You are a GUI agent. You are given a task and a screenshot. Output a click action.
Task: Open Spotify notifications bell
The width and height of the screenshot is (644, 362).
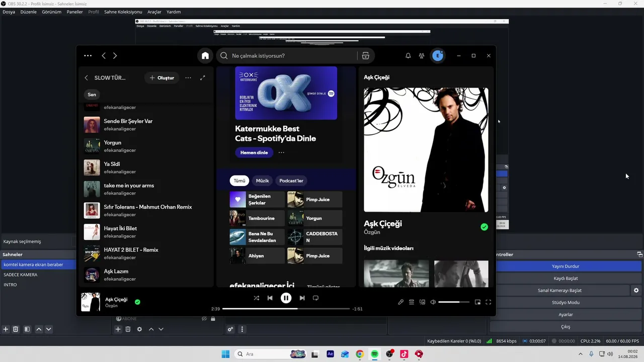click(408, 56)
